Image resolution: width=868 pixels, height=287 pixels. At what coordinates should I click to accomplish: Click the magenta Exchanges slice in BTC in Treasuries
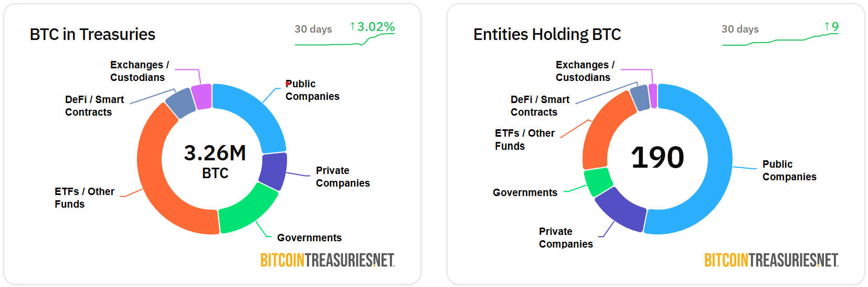[x=202, y=97]
